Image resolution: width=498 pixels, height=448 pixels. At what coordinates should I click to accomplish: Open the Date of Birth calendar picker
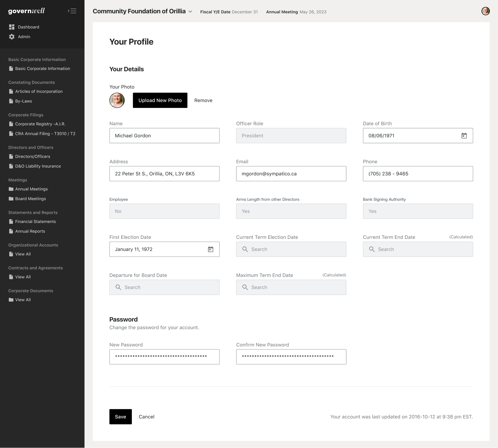[x=464, y=136]
